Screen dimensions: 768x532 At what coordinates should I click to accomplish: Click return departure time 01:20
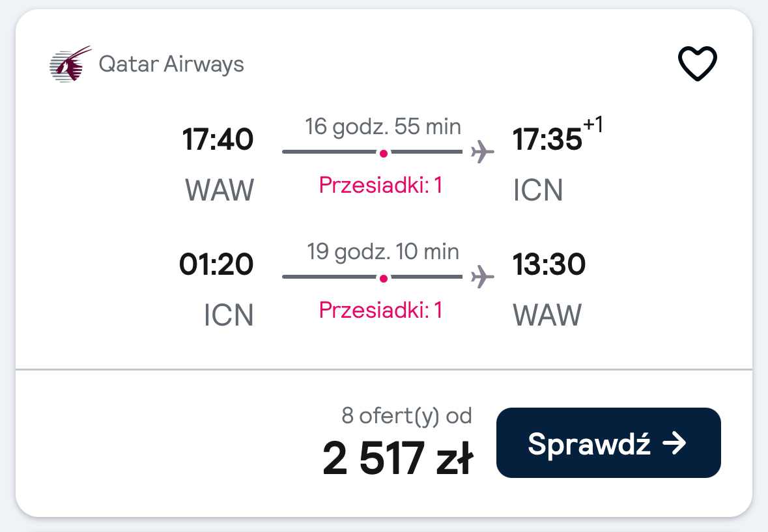(x=216, y=264)
